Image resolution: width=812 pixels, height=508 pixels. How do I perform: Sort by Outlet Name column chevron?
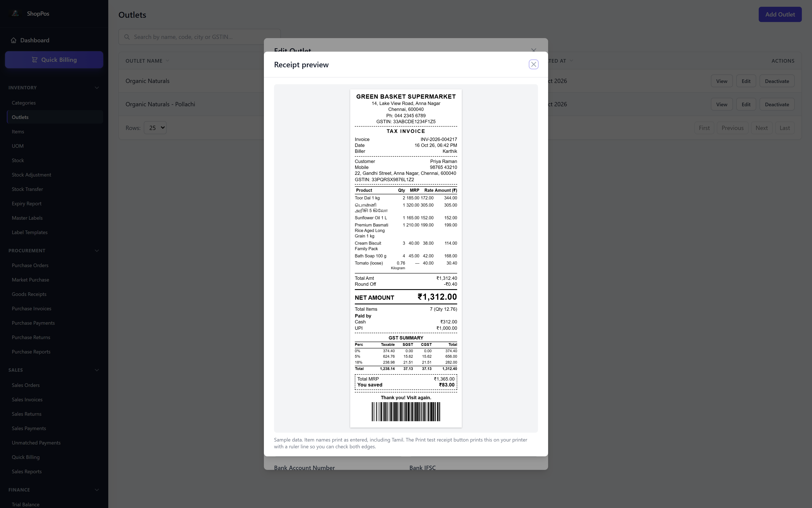(167, 61)
